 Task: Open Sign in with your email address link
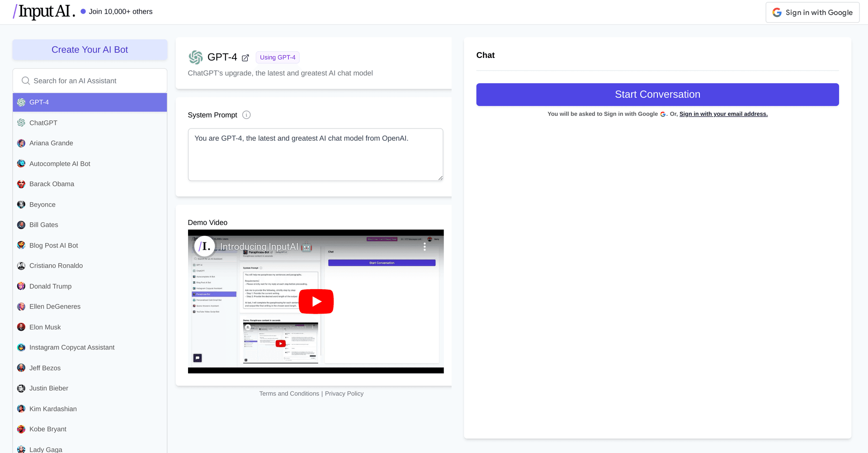coord(723,114)
